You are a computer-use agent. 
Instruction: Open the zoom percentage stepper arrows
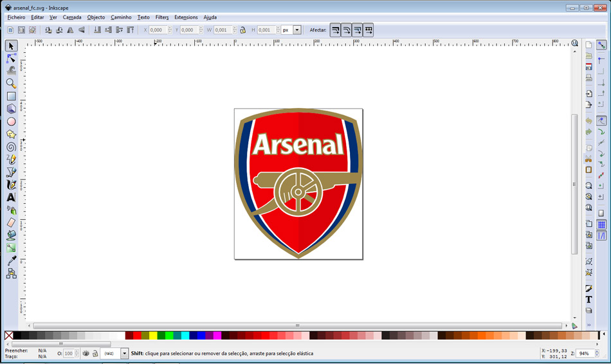pos(599,354)
